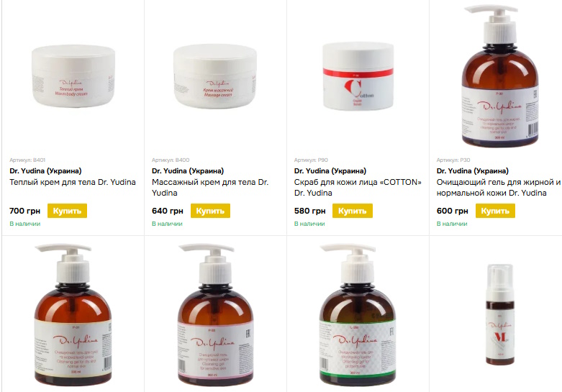Buy the cleansing gel priced 600 грн
The image size is (562, 392).
pyautogui.click(x=495, y=211)
